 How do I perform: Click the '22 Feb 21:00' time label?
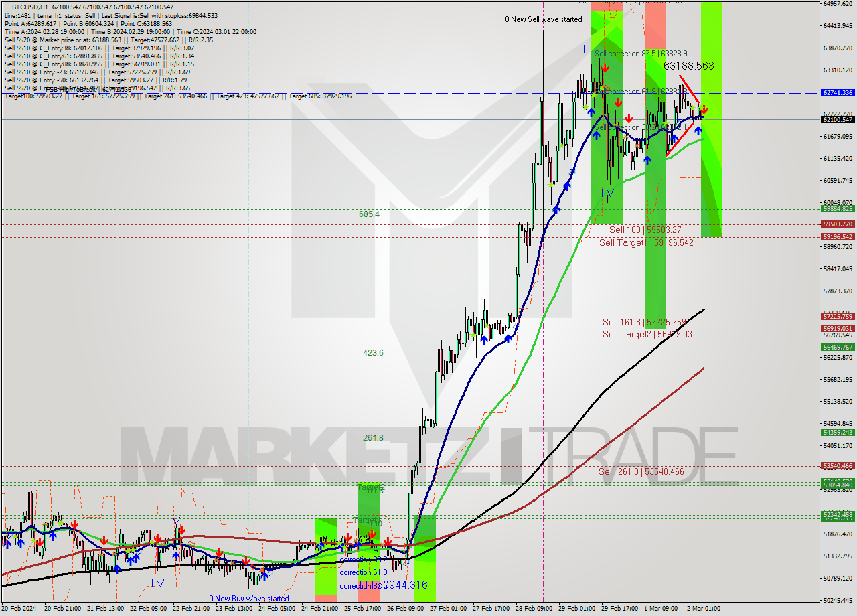click(190, 609)
